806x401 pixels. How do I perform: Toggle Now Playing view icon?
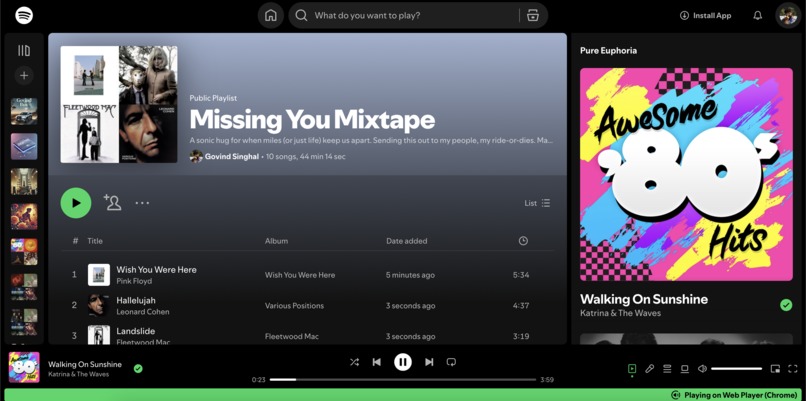pyautogui.click(x=632, y=369)
